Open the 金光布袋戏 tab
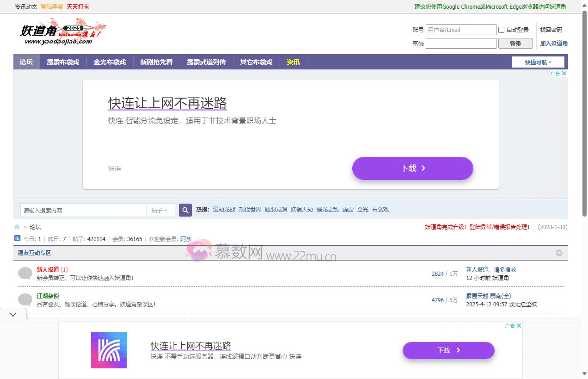The height and width of the screenshot is (379, 588). 110,62
